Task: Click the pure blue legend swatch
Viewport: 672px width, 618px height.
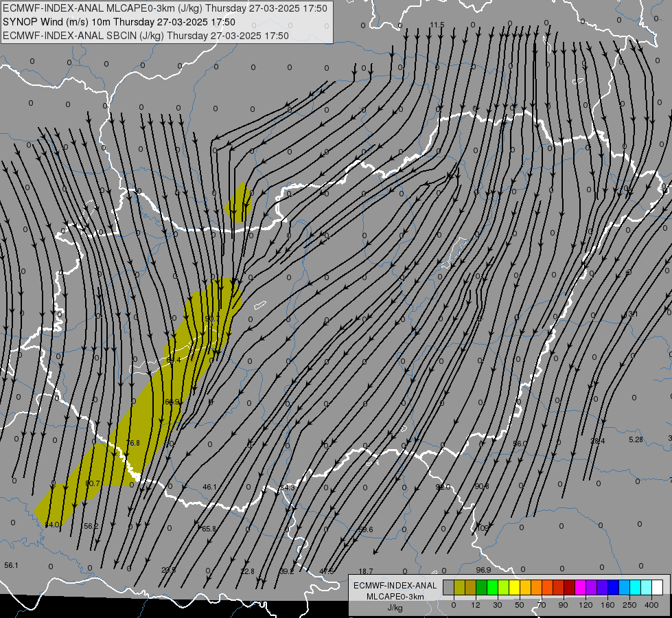Action: [613, 588]
